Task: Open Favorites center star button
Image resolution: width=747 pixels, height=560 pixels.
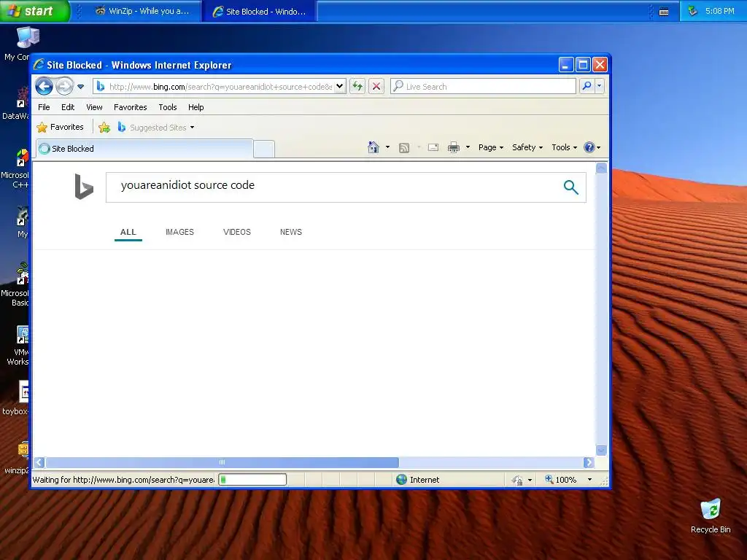Action: tap(61, 127)
